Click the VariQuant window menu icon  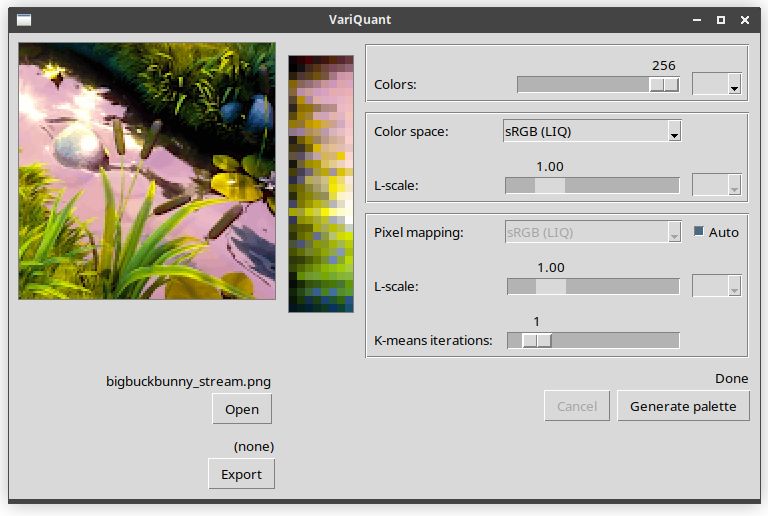point(24,20)
